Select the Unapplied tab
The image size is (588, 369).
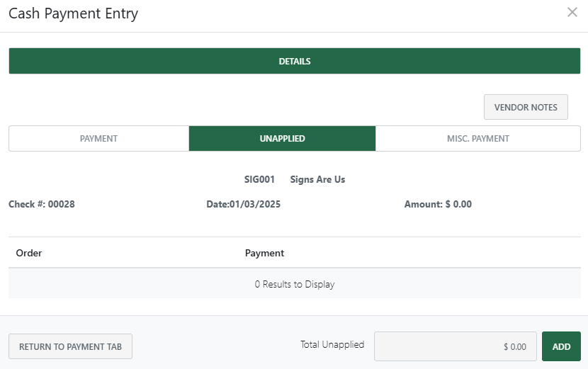(282, 139)
